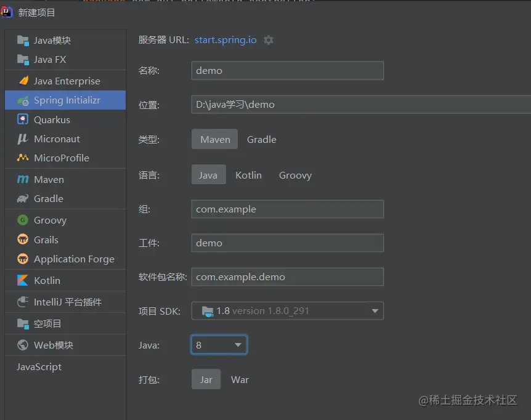Click the Kotlin K icon
Viewport: 531px width, 420px height.
click(x=23, y=280)
